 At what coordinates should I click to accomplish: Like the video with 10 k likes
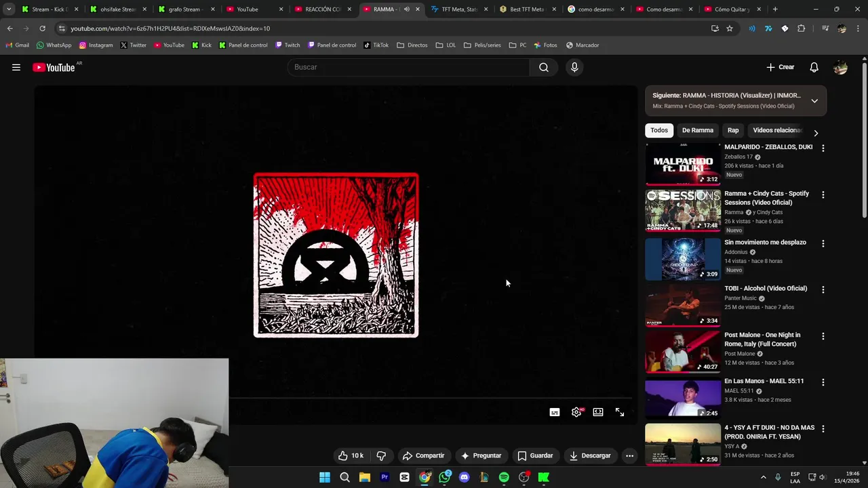click(x=351, y=455)
